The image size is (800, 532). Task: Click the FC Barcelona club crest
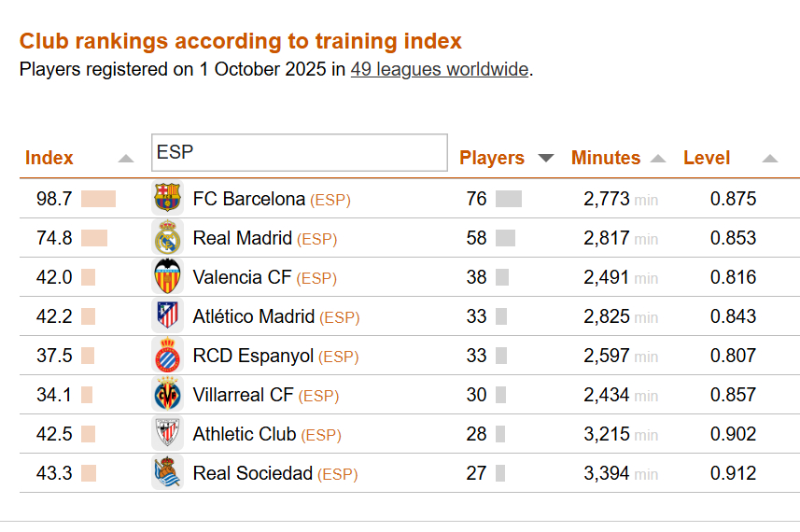[x=167, y=199]
